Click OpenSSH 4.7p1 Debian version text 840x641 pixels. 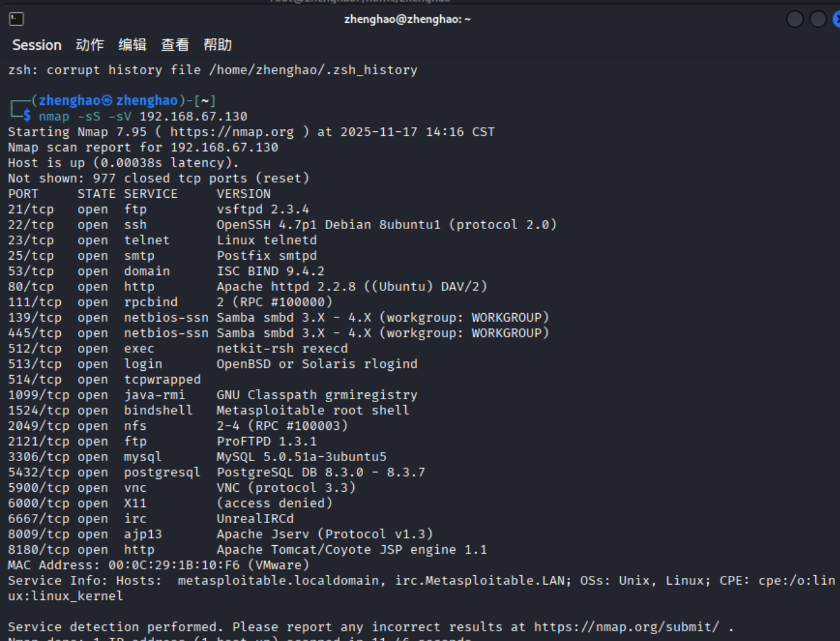tap(387, 225)
